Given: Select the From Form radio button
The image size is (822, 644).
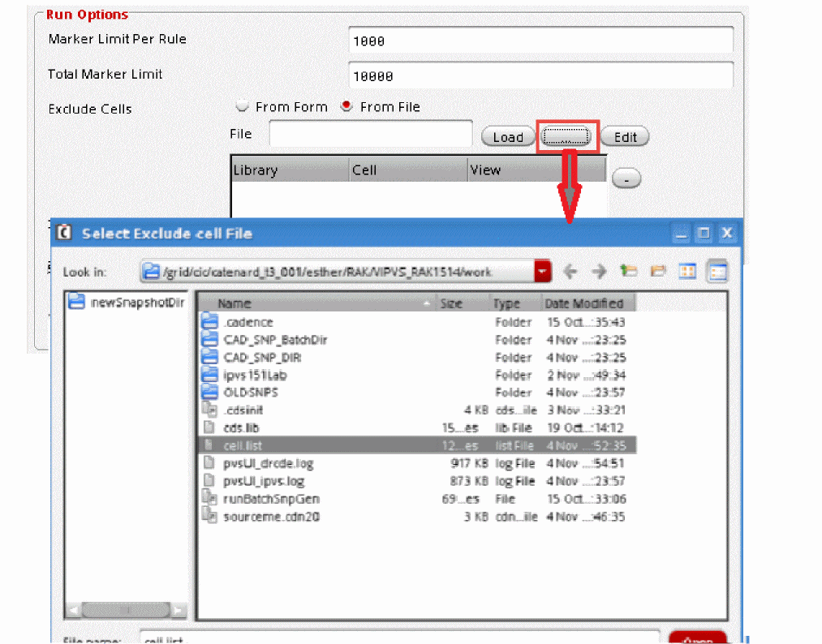Looking at the screenshot, I should [242, 106].
